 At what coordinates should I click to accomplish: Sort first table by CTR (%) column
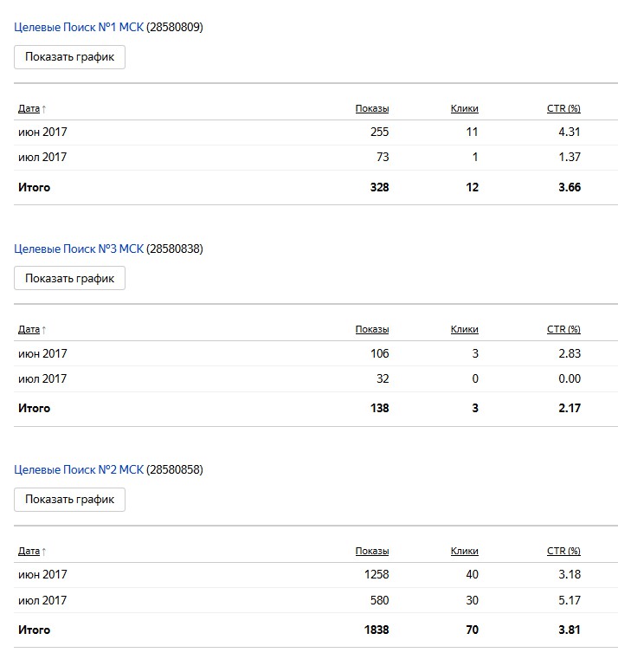coord(563,108)
